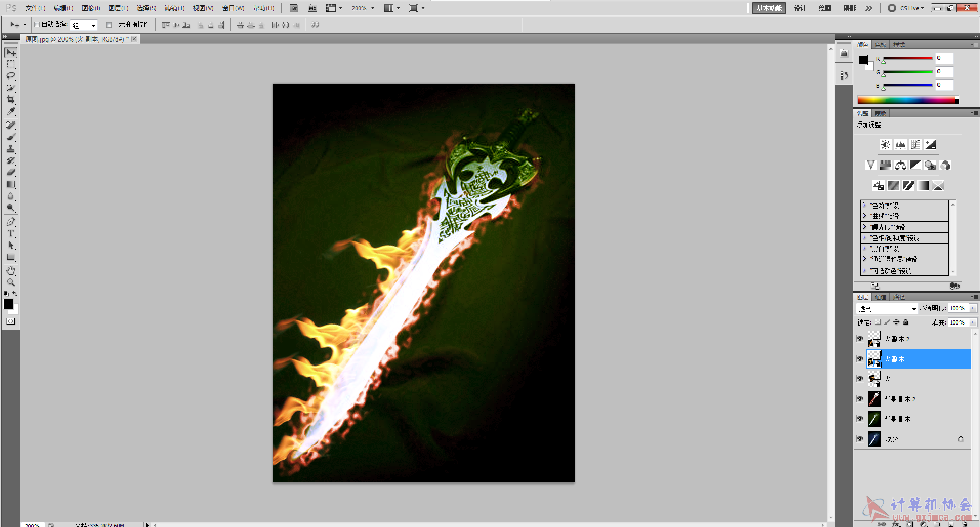Click the foreground color swatch in toolbox
980x527 pixels.
point(8,304)
